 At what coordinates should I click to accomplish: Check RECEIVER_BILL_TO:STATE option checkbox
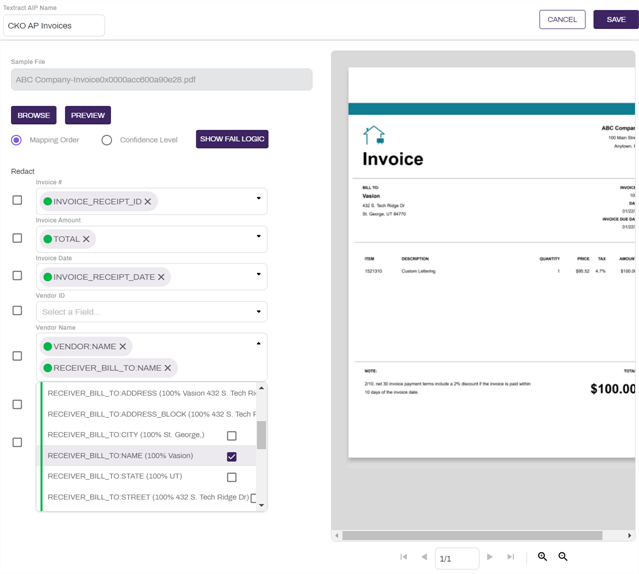[x=231, y=477]
